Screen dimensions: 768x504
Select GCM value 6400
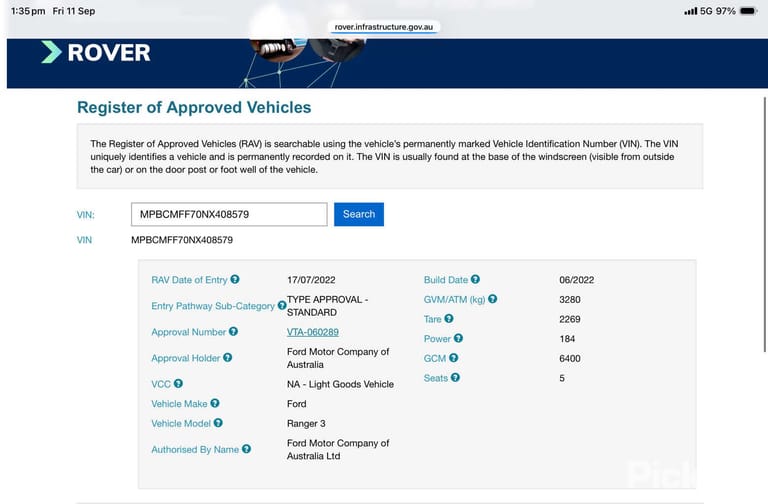[570, 358]
